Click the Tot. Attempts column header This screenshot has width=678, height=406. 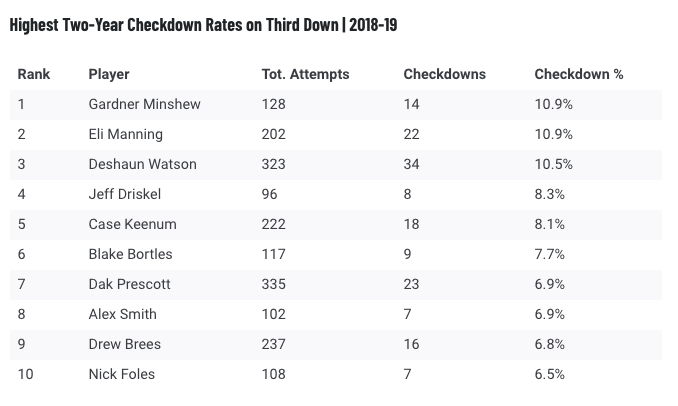(x=305, y=74)
